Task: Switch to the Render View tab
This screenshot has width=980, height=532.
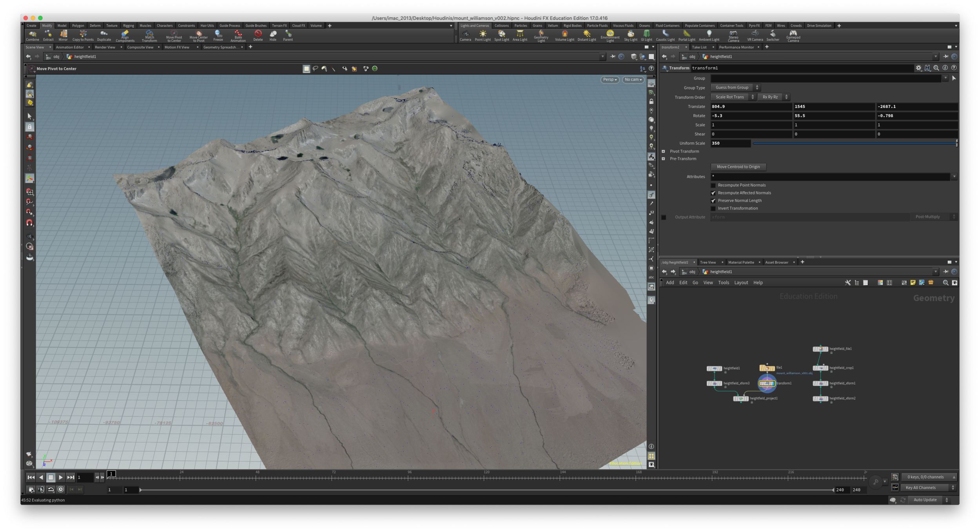Action: coord(105,47)
